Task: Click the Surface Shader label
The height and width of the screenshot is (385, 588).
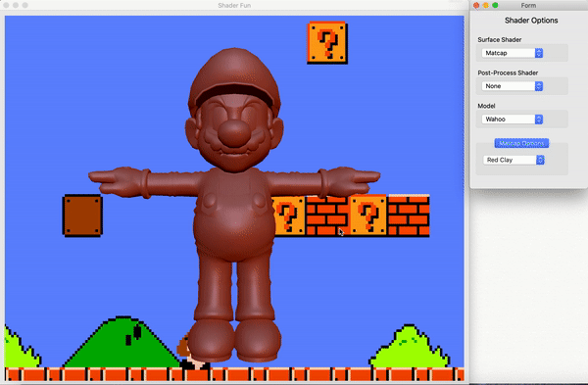Action: click(499, 39)
